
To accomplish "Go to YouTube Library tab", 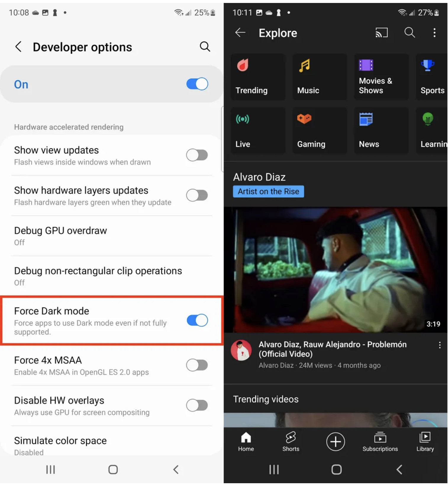I will 425,442.
